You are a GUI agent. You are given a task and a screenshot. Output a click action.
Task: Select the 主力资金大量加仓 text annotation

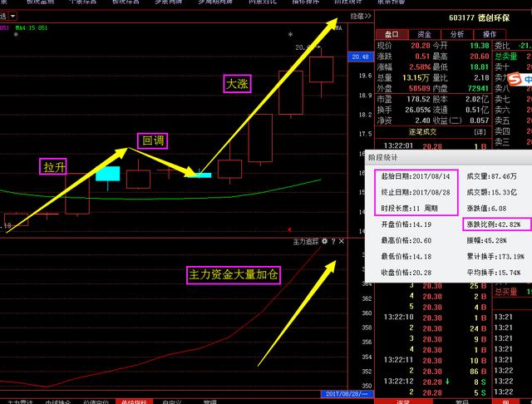232,274
